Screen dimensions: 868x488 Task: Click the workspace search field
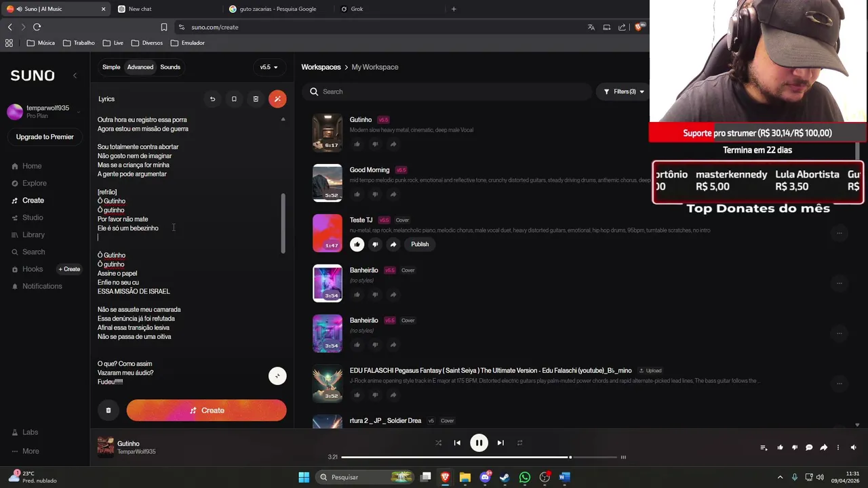[x=448, y=91]
